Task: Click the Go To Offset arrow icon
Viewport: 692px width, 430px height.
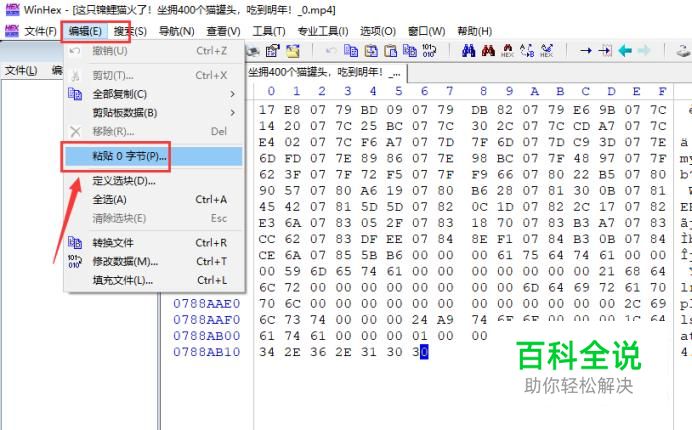Action: point(586,51)
